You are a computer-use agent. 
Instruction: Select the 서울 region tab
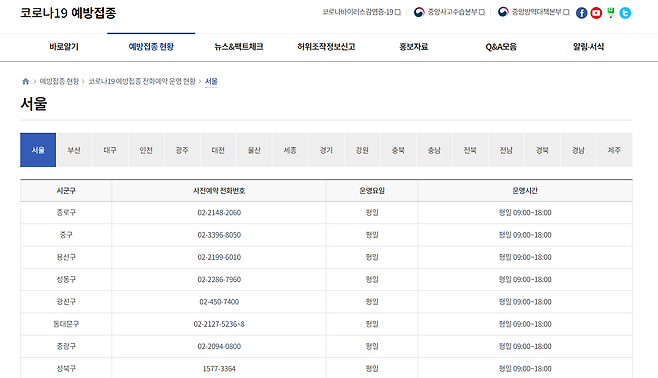pyautogui.click(x=38, y=150)
